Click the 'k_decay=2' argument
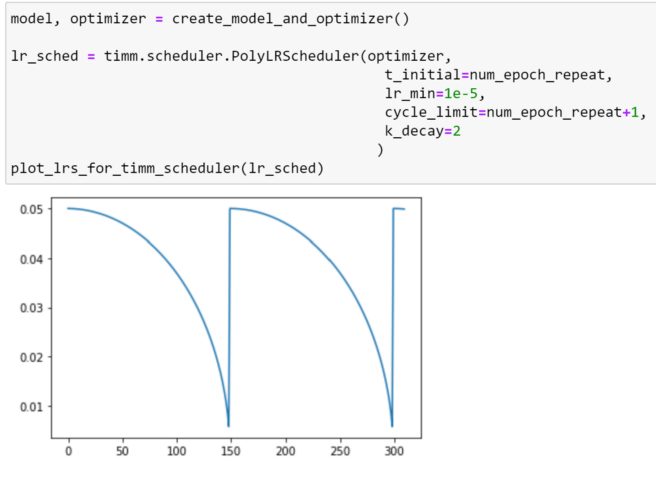Screen dimensions: 656x481 423,131
